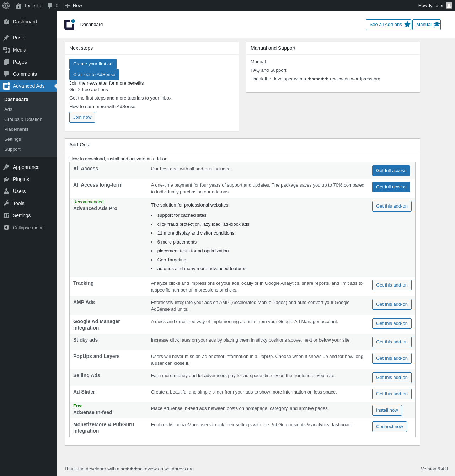Viewport: 455px width, 476px height.
Task: Click Connect to AdSense button
Action: tap(94, 75)
